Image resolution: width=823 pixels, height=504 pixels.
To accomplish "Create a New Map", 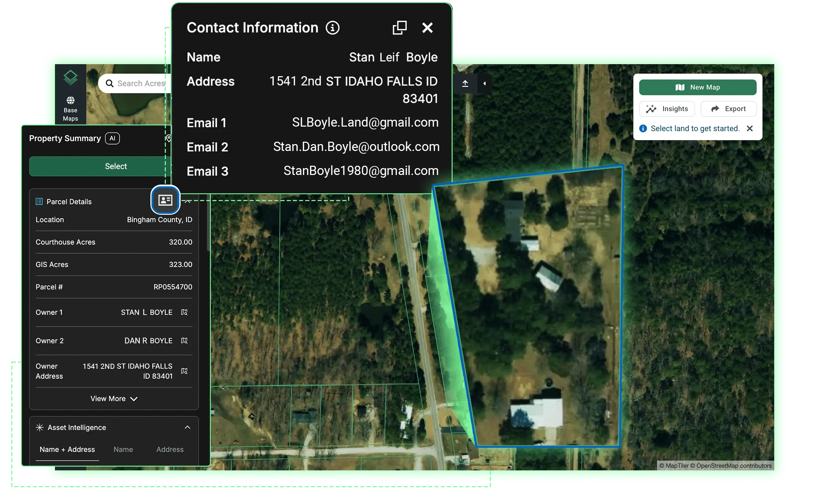I will [x=698, y=87].
